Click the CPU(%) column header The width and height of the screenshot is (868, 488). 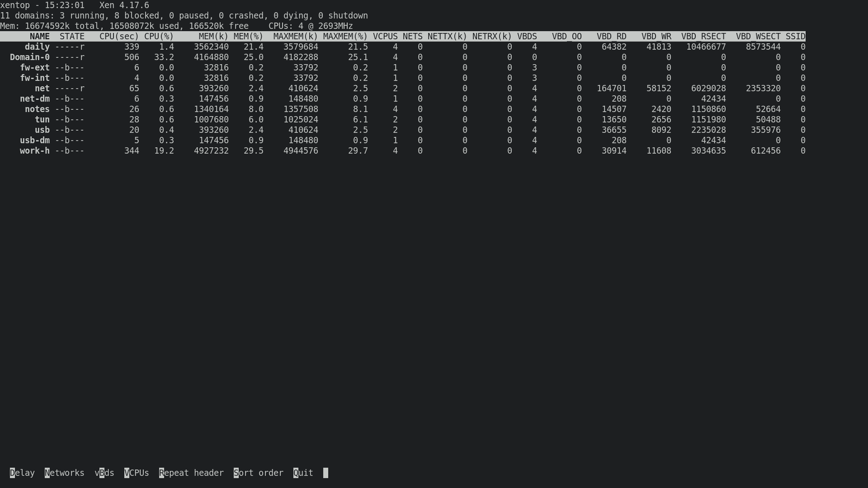click(x=159, y=36)
